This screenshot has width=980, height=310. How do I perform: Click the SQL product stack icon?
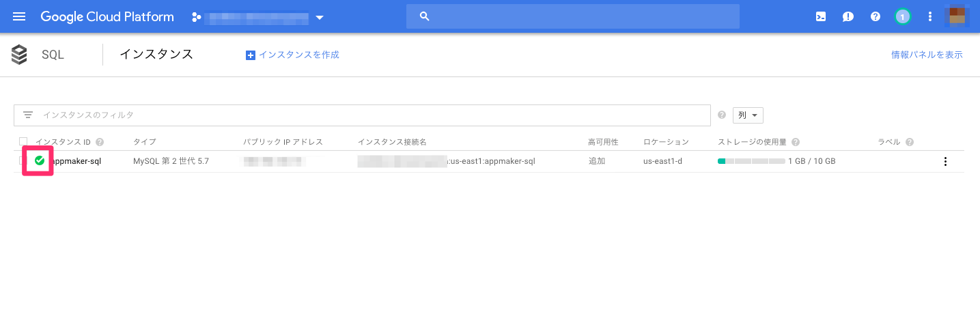click(x=20, y=55)
